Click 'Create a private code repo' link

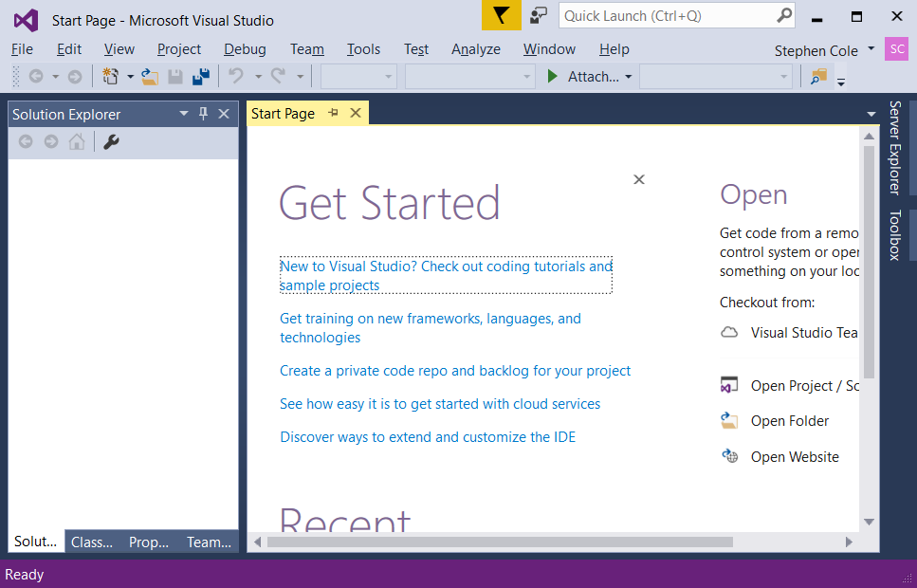point(455,371)
